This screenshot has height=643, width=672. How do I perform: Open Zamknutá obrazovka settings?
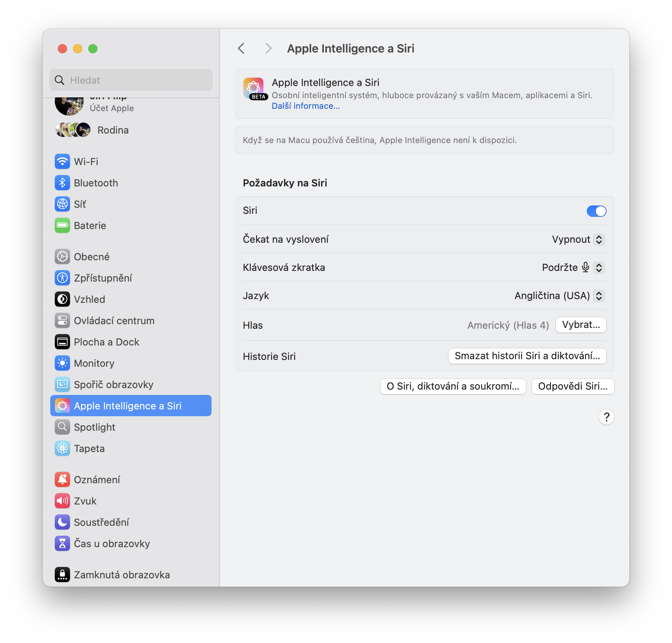coord(131,575)
